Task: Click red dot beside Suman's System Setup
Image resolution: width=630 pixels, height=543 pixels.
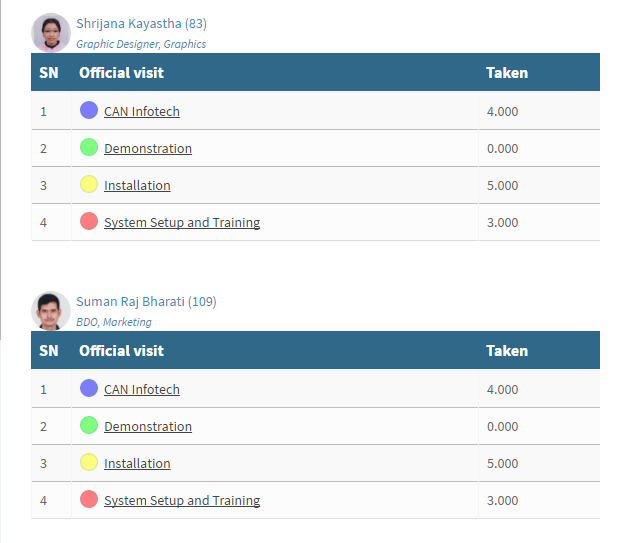Action: pyautogui.click(x=89, y=499)
